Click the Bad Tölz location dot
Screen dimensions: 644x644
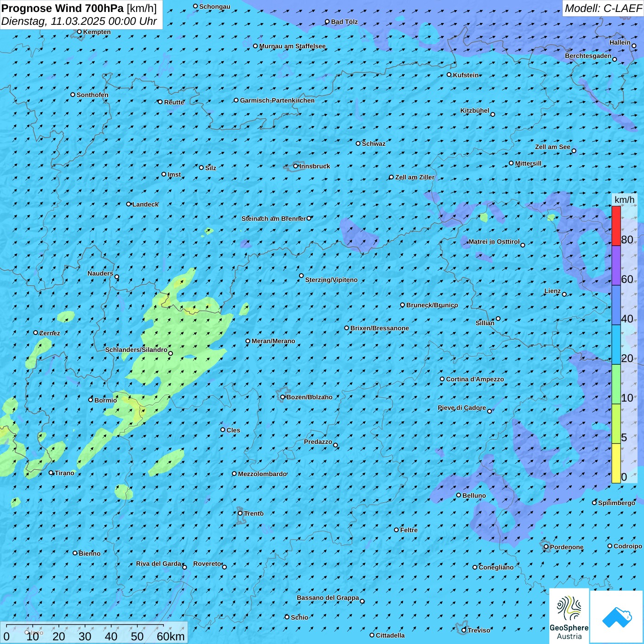328,22
